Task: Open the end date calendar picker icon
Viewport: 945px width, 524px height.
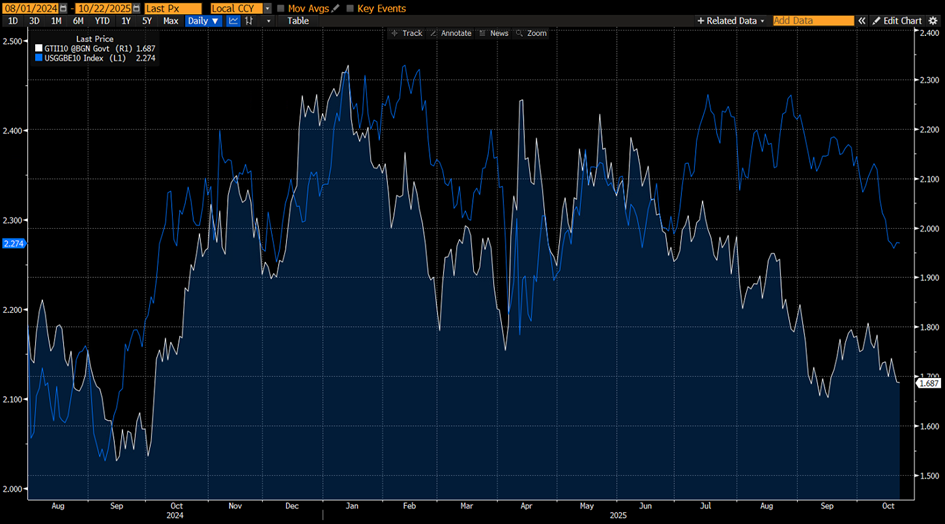Action: [135, 8]
